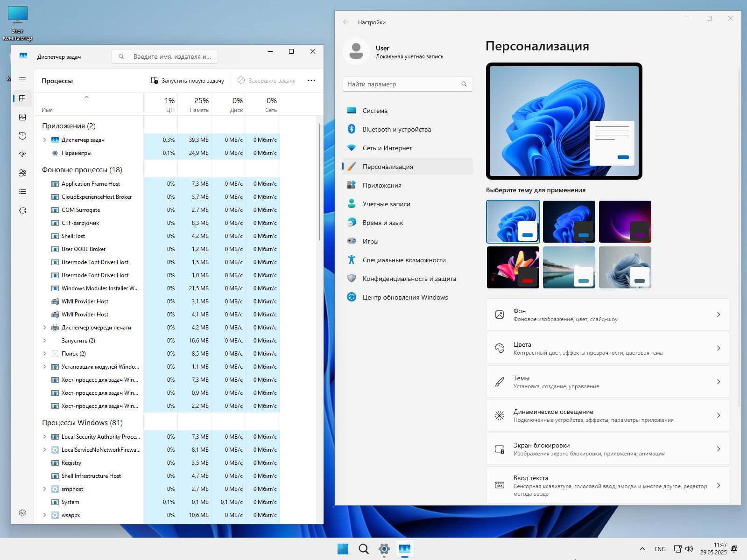Open Processes page icon in Task Manager sidebar

pyautogui.click(x=22, y=98)
